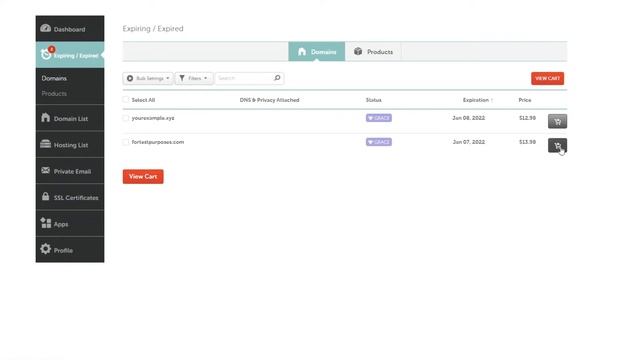Click the Hosting List server icon

coord(46,144)
